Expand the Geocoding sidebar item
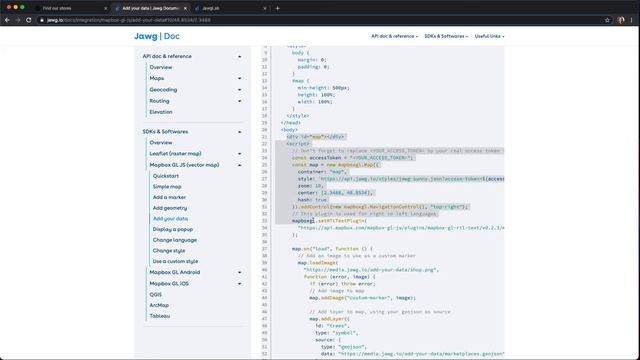640x360 pixels. pos(240,90)
